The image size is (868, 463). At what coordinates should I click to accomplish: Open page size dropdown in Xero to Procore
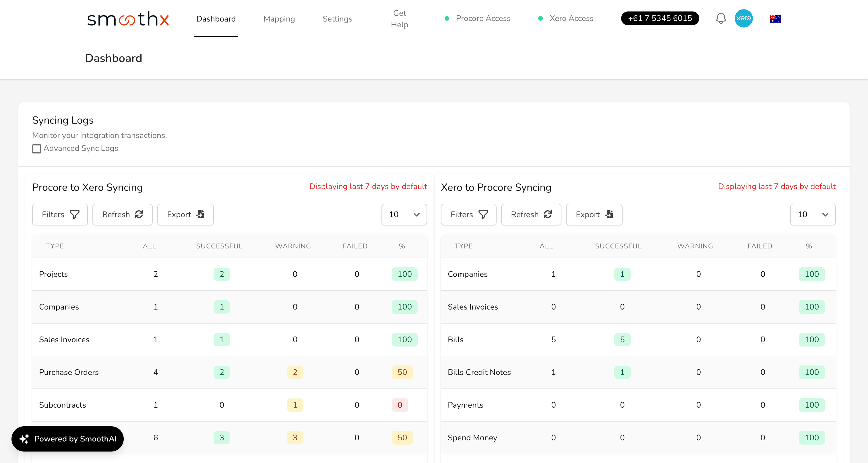(x=812, y=215)
